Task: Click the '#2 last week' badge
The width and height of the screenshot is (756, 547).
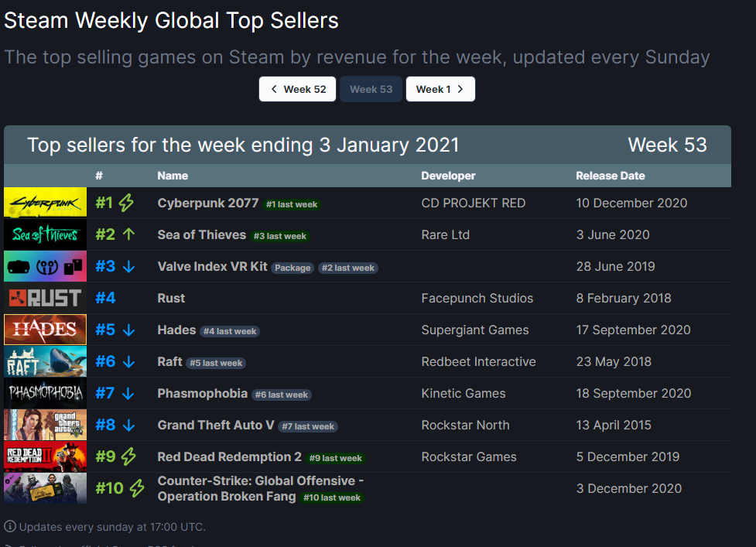Action: 347,268
